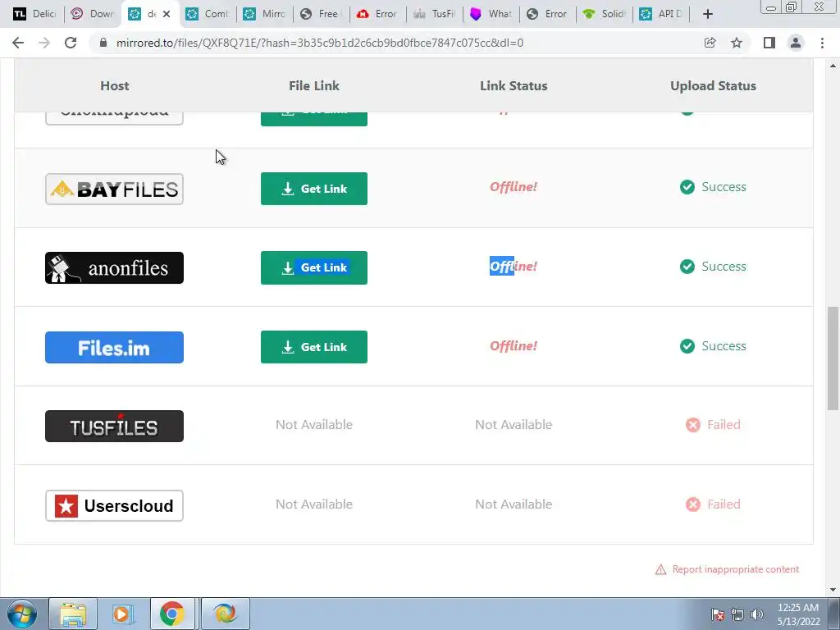Viewport: 840px width, 630px height.
Task: Click the browser back arrow
Action: coord(18,43)
